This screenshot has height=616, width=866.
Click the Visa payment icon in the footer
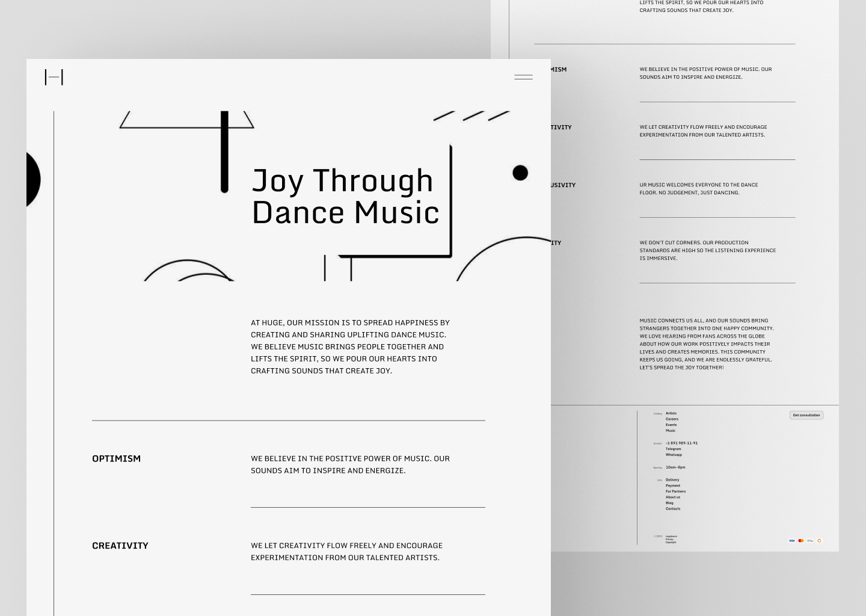pyautogui.click(x=792, y=541)
